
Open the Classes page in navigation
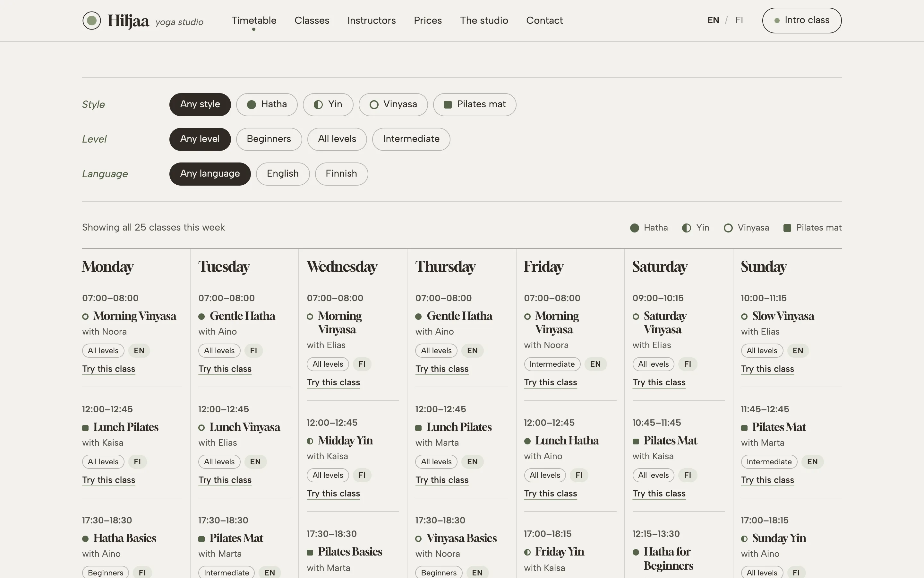[x=312, y=21]
